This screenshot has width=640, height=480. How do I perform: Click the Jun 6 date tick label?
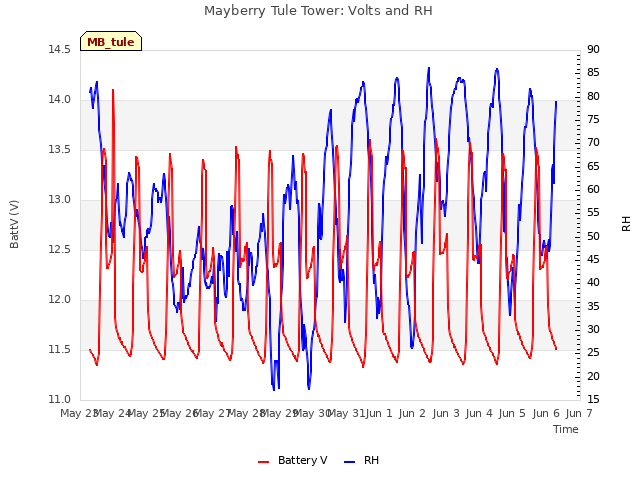(546, 413)
